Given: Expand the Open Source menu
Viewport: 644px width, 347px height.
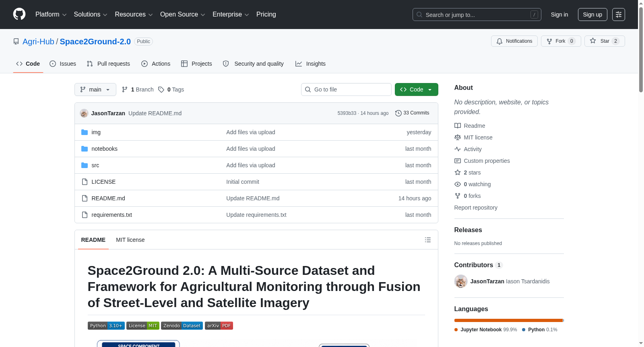Looking at the screenshot, I should tap(183, 15).
